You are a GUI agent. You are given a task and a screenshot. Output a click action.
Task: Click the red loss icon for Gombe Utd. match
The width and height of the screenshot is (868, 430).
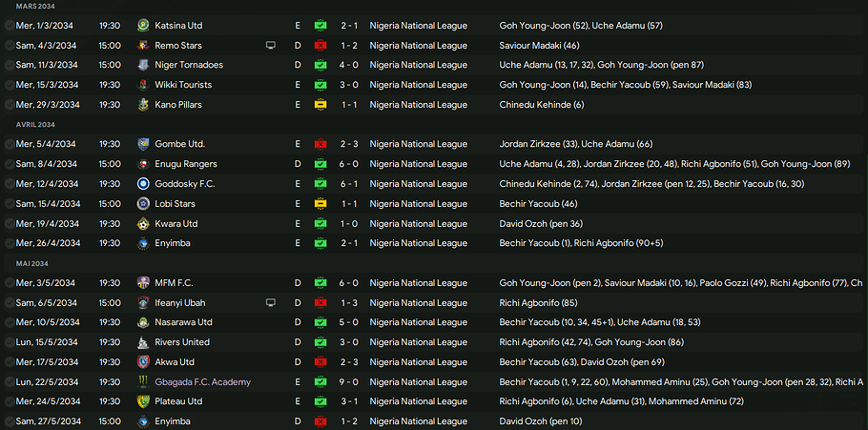320,144
